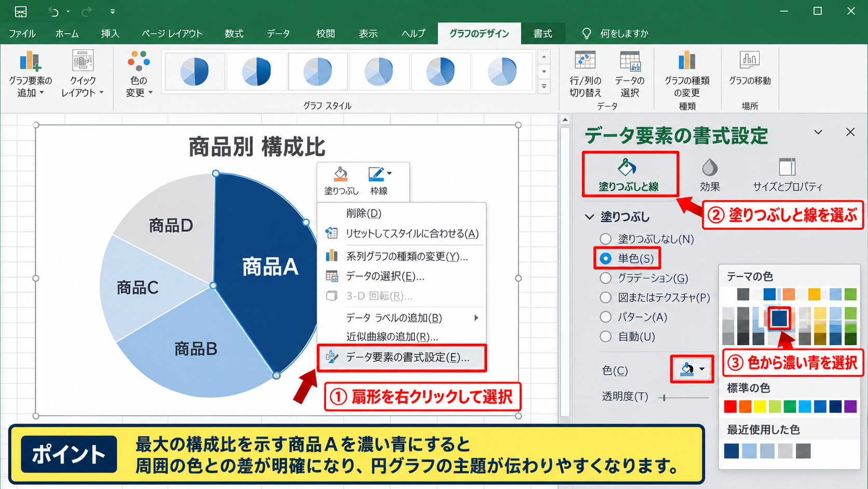
Task: Select the first chart style thumbnail
Action: pyautogui.click(x=195, y=72)
